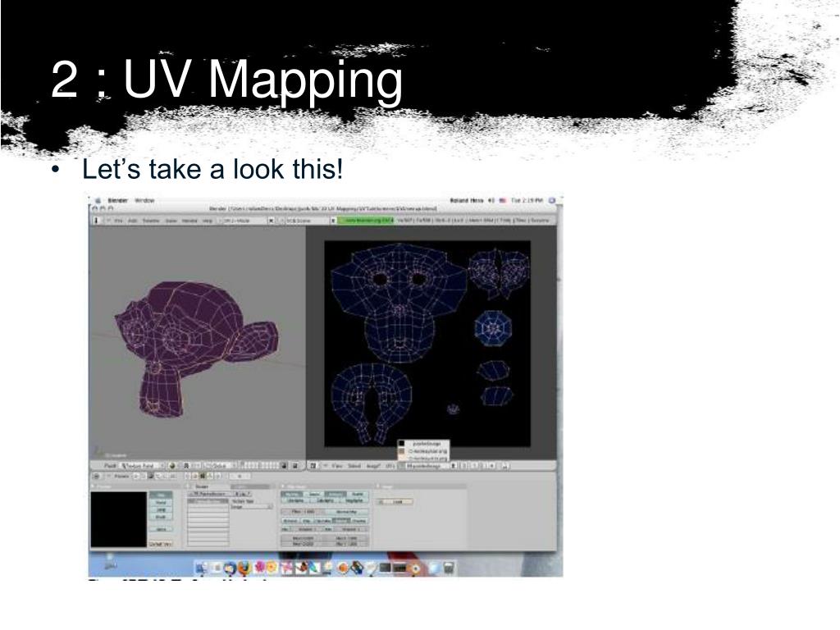Select Extend image mapping option
Viewport: 840px width, 630px height.
pos(290,520)
